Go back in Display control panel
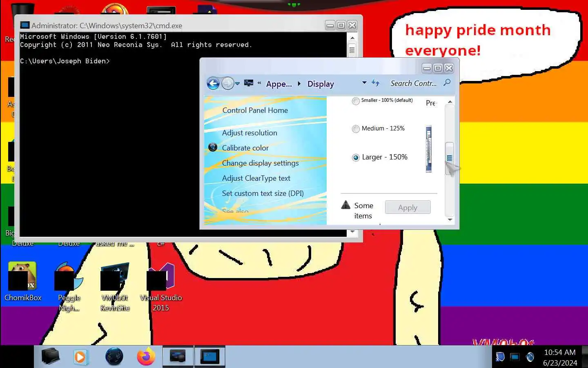 pos(213,83)
